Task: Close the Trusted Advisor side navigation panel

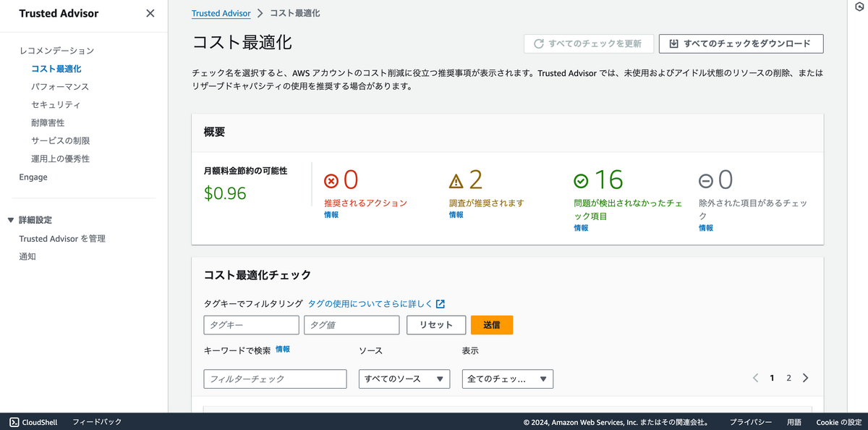Action: click(x=150, y=13)
